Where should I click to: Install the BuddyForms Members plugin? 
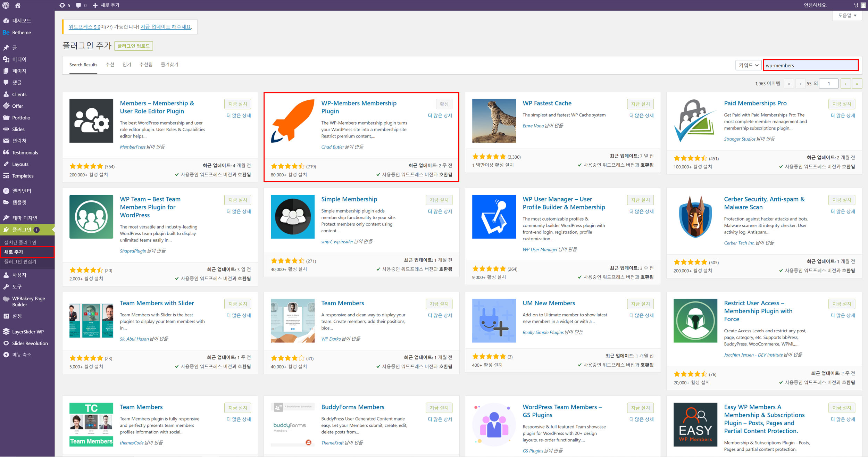(x=439, y=408)
